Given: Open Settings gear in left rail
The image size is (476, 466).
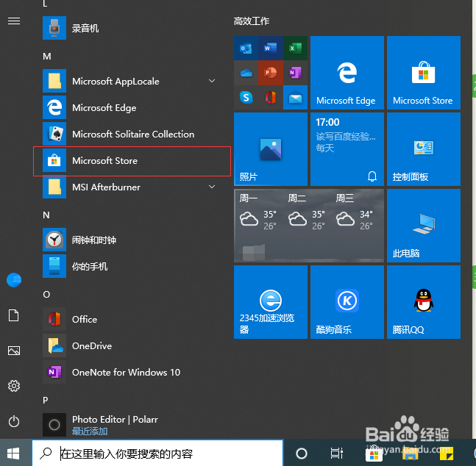Looking at the screenshot, I should (14, 386).
